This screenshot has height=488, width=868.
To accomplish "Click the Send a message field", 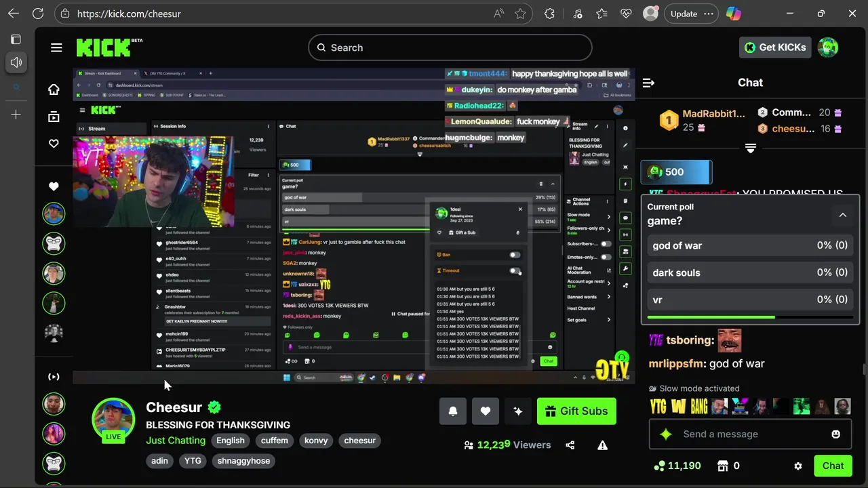I will 750,434.
